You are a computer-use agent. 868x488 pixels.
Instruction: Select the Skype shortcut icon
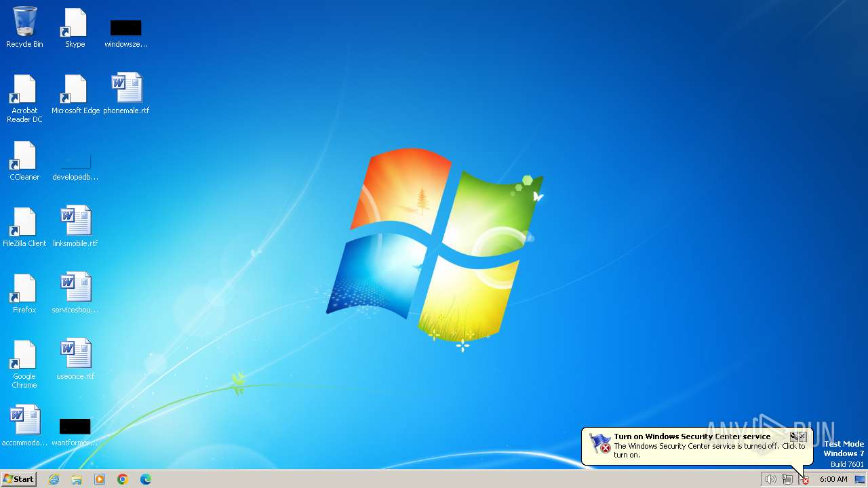click(x=75, y=27)
